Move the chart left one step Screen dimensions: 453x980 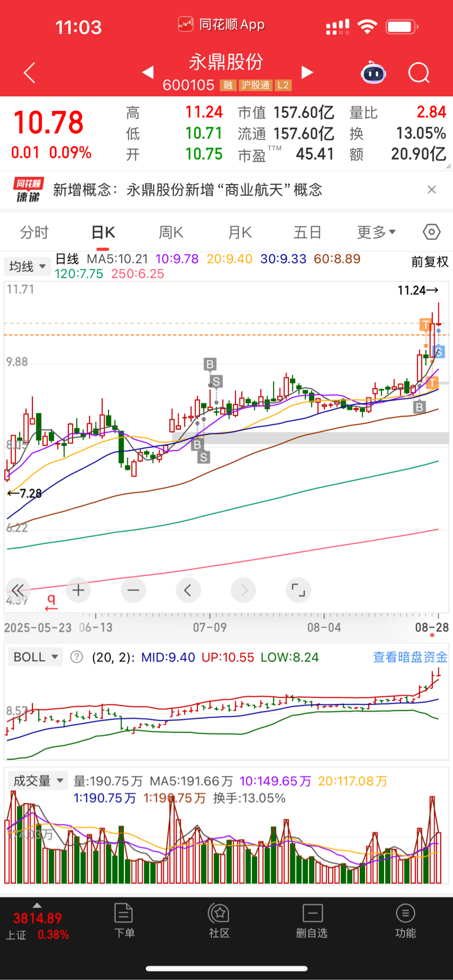click(x=188, y=590)
